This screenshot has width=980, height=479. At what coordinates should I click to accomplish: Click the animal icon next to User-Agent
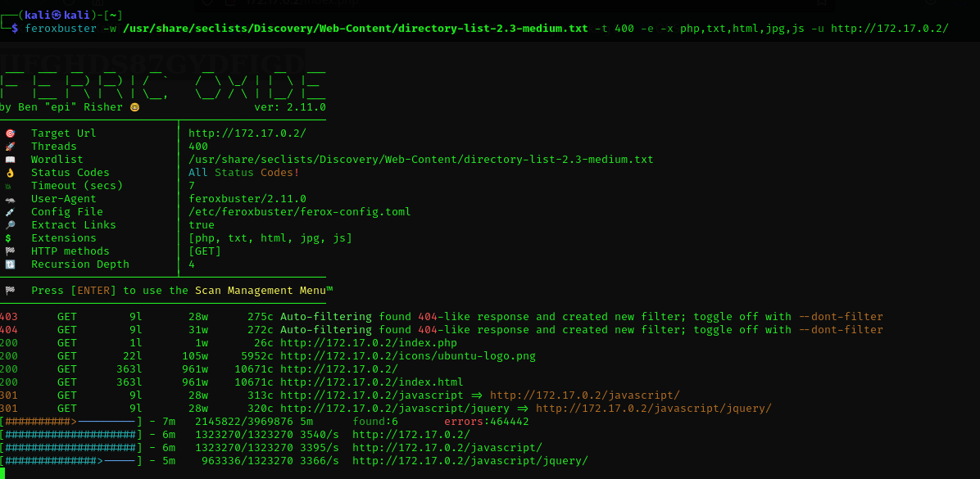coord(10,199)
